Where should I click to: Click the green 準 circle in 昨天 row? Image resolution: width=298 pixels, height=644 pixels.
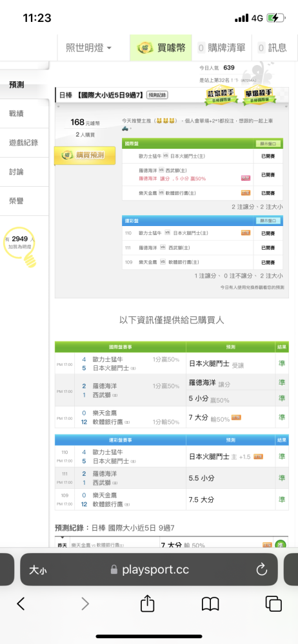point(281,545)
